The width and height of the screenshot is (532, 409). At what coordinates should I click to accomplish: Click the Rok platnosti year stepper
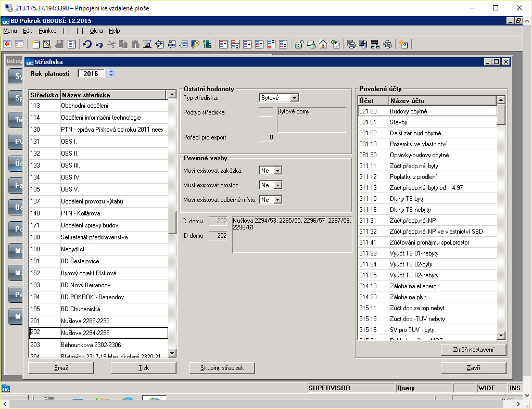pyautogui.click(x=111, y=73)
